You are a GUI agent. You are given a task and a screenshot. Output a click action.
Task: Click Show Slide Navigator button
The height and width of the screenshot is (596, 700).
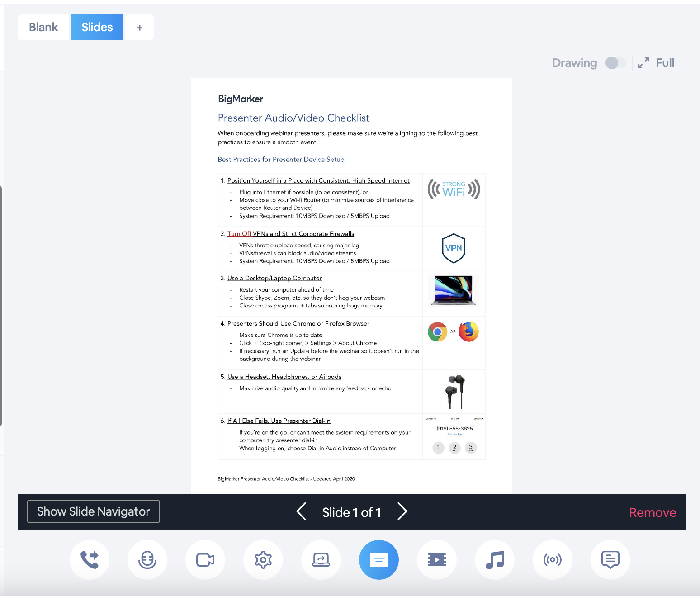tap(94, 511)
